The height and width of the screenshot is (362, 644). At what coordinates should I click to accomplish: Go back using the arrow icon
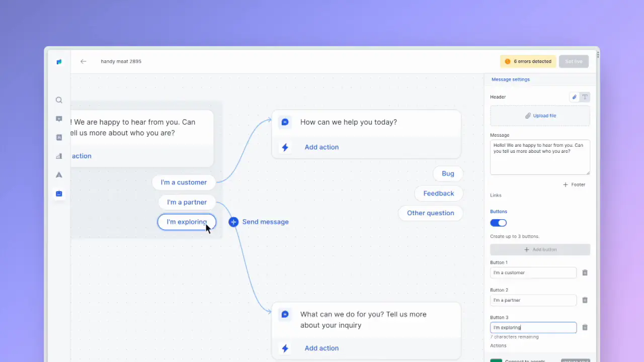click(84, 61)
